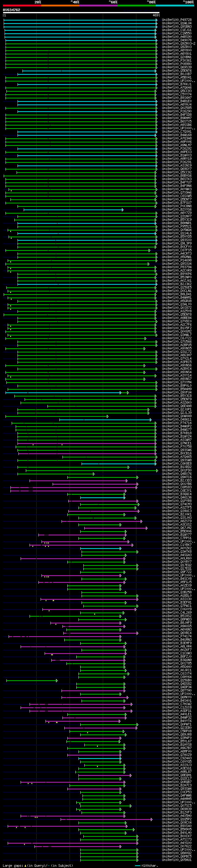Select hit label UniRef100_B0JXB7
197x868 pixels.
(177, 74)
